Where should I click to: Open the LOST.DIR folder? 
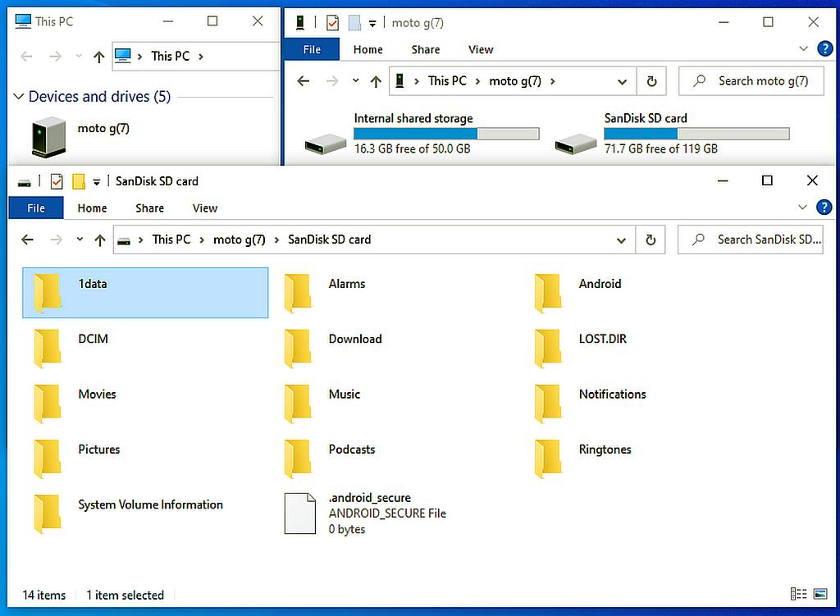(x=582, y=348)
